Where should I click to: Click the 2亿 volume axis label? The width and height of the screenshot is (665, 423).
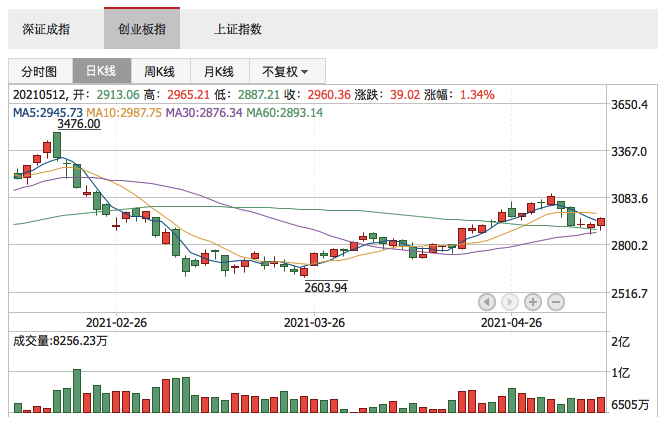[620, 342]
